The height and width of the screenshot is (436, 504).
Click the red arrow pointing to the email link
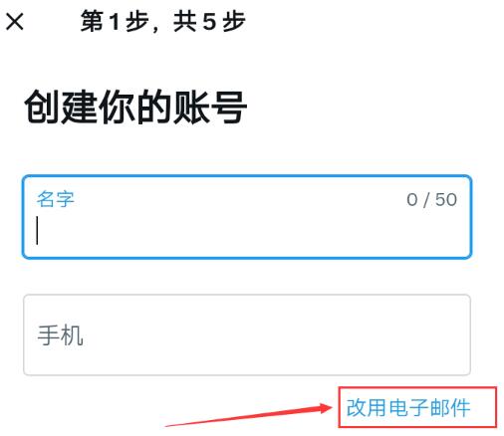(249, 415)
